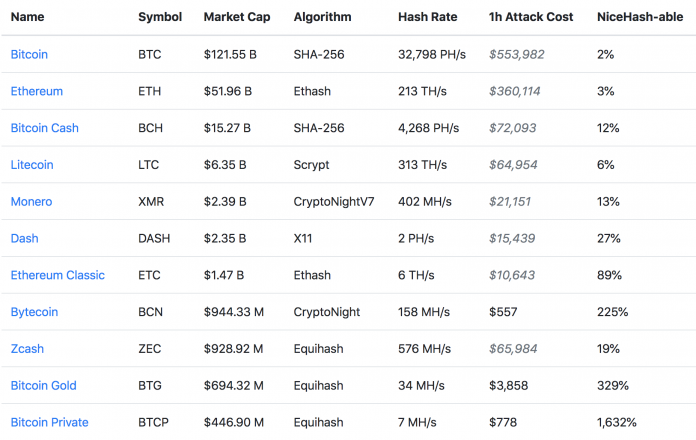Click the 1h Attack Cost header

point(531,17)
